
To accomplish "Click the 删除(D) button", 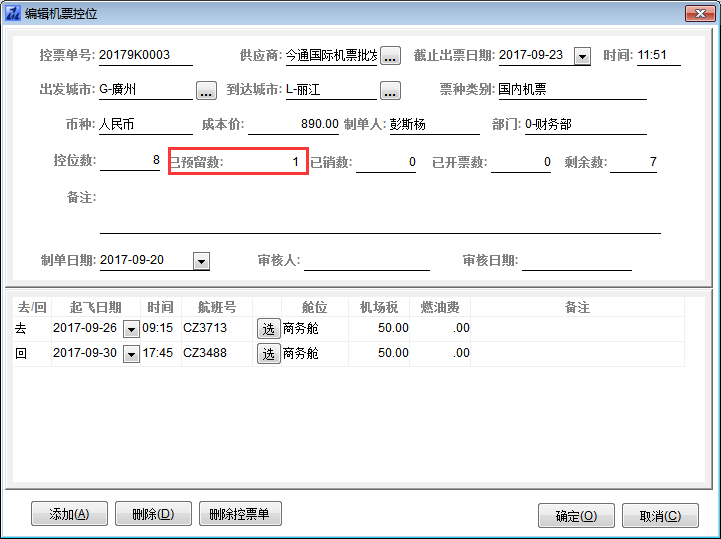I will (153, 514).
